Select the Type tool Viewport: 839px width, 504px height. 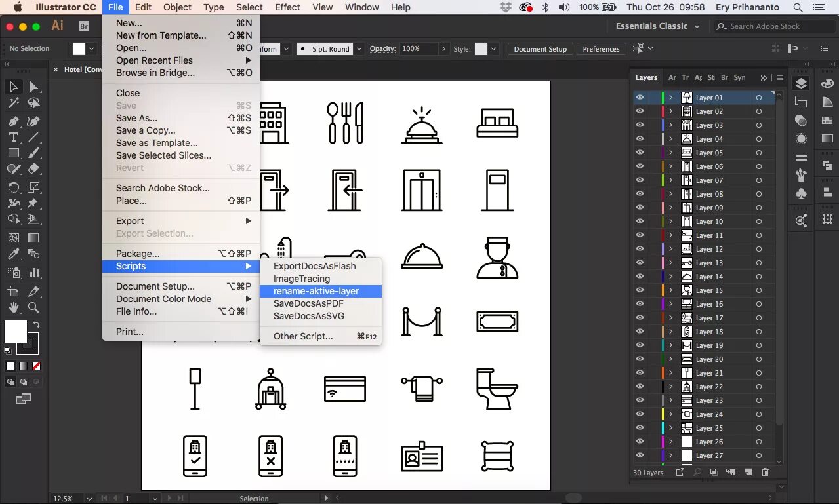pos(13,137)
